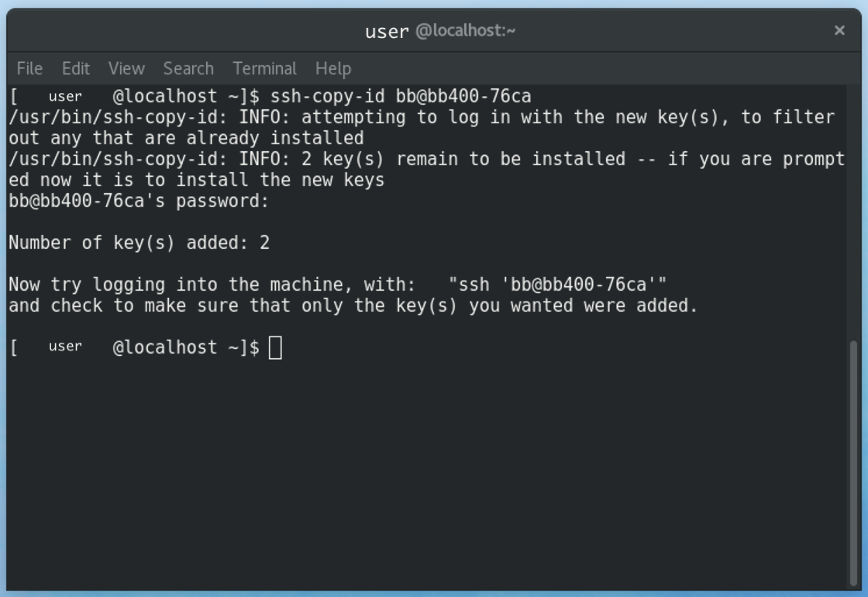Click the bb@bb400-76ca's password prompt line
Screen dimensions: 868x597
139,202
